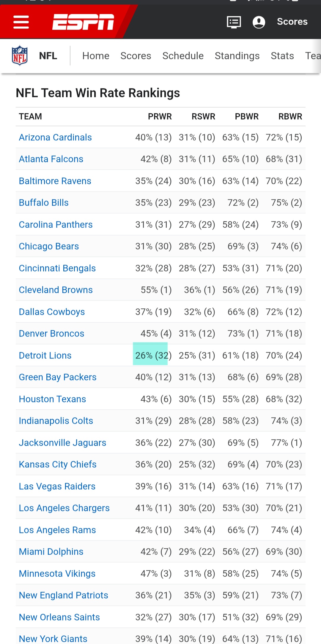The width and height of the screenshot is (321, 644).
Task: Switch to the Schedule tab
Action: (x=183, y=56)
